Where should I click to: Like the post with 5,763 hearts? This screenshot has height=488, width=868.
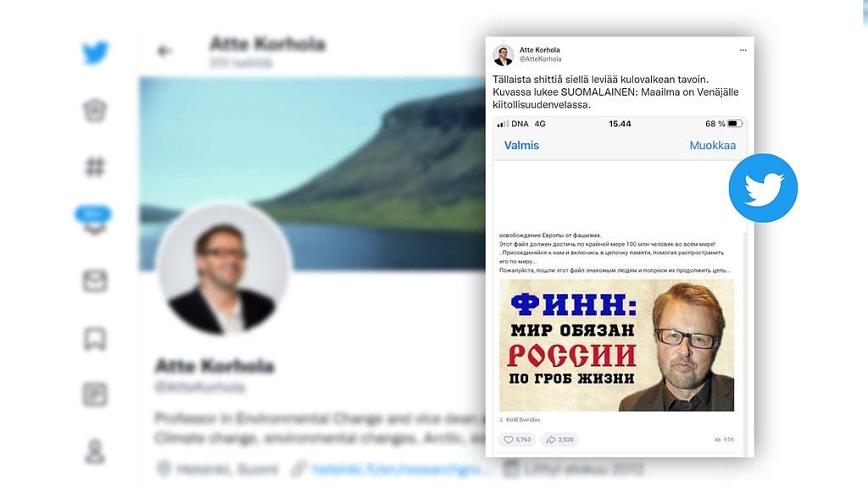tap(517, 440)
